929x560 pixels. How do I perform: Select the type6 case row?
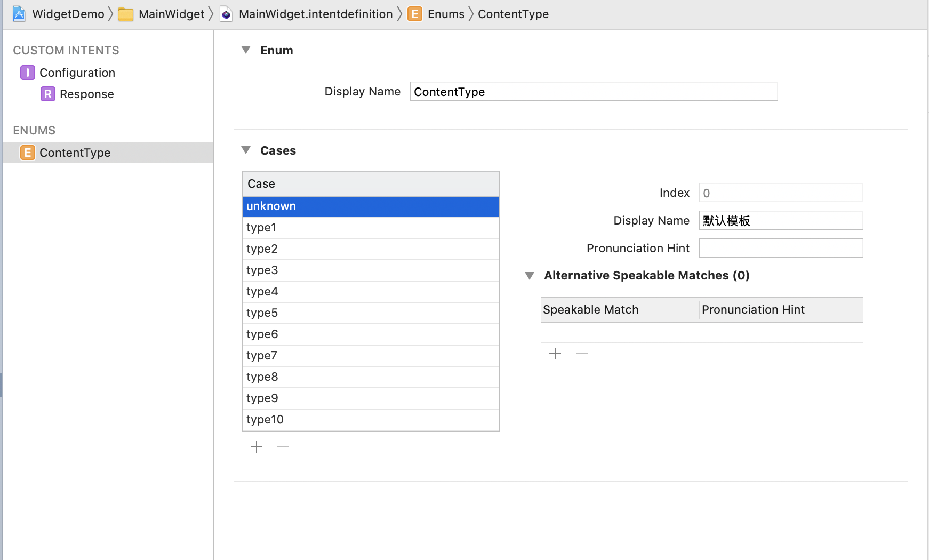pyautogui.click(x=371, y=334)
